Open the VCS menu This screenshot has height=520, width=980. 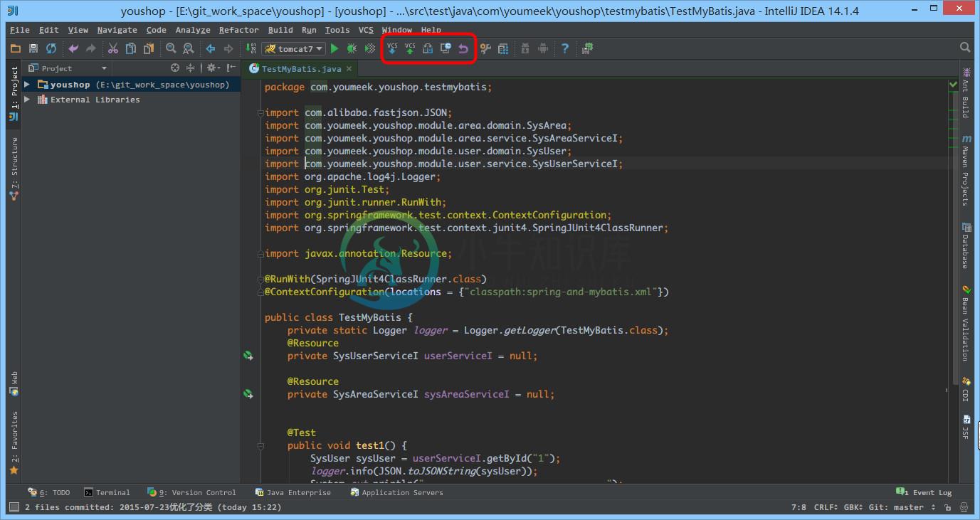tap(366, 30)
